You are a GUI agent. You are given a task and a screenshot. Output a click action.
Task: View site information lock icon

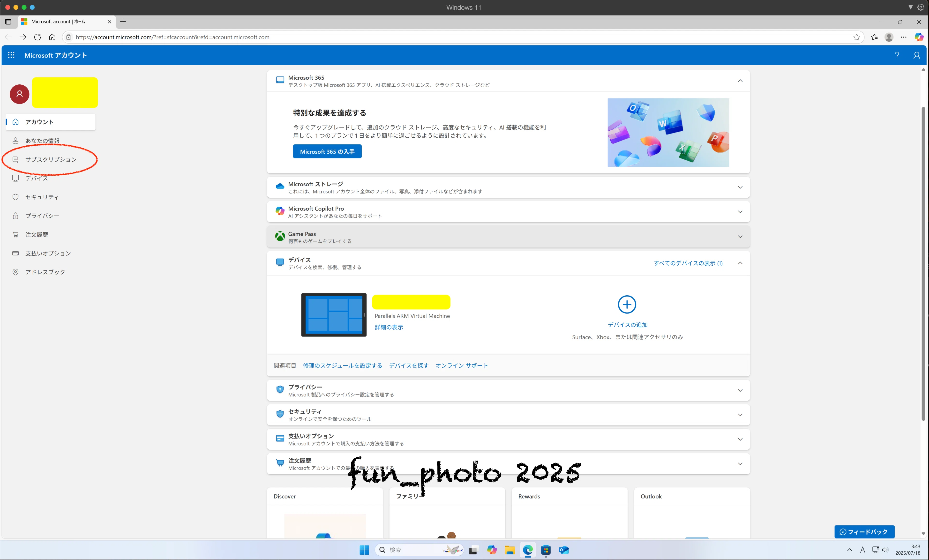point(68,37)
